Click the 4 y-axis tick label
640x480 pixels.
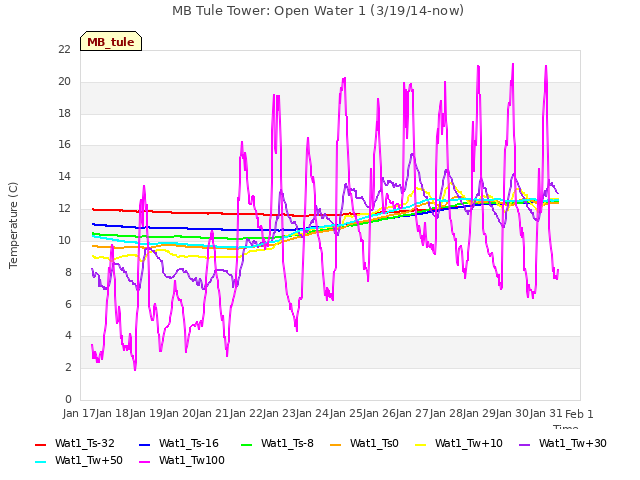point(68,335)
